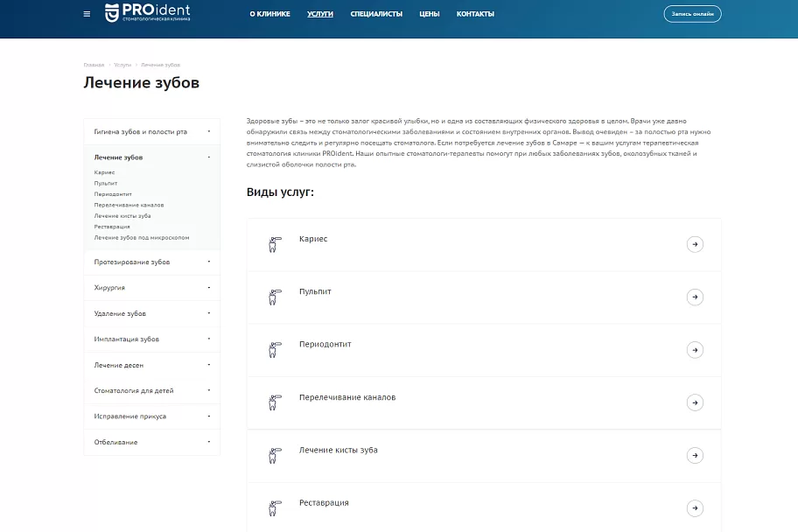Go to Услуги breadcrumb link
798x532 pixels.
pyautogui.click(x=122, y=65)
